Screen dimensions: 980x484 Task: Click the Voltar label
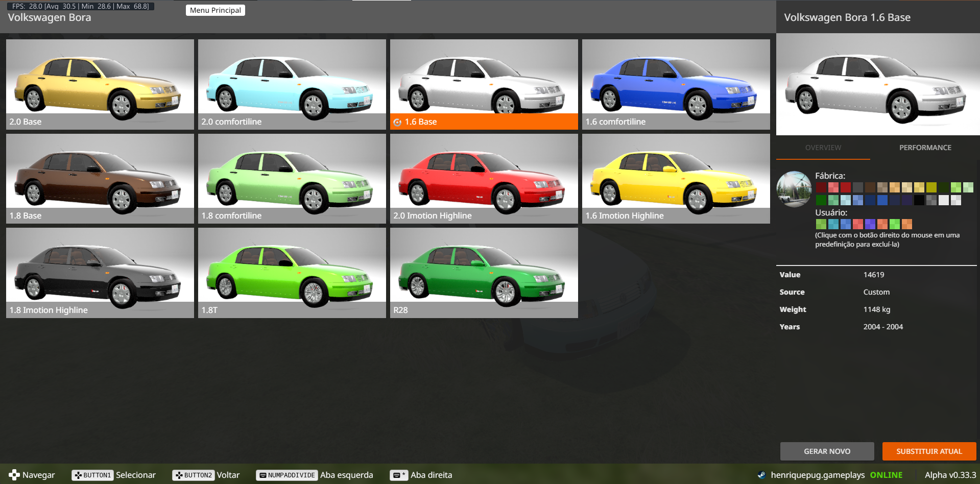(x=228, y=475)
